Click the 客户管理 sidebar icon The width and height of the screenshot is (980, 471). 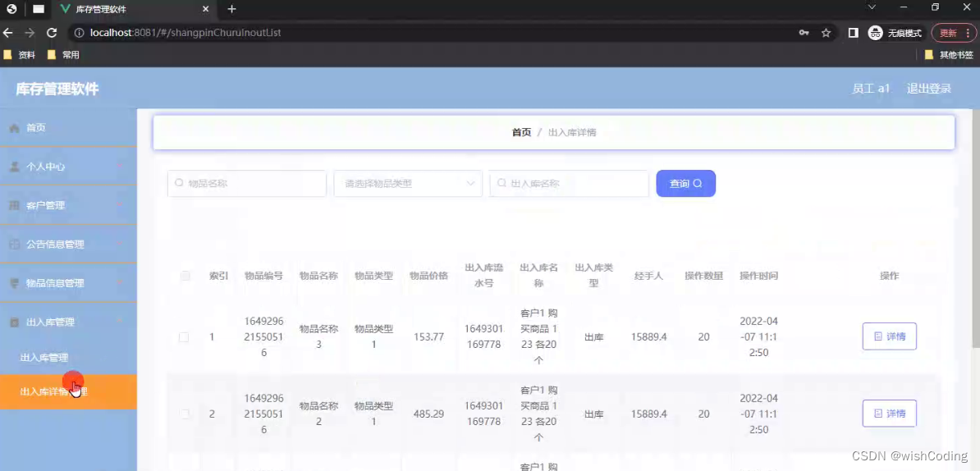[15, 205]
